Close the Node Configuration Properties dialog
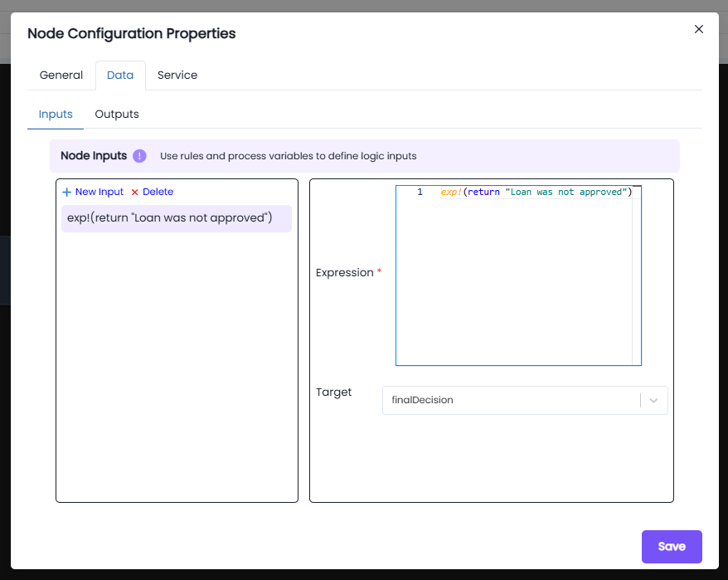Viewport: 728px width, 580px height. pos(699,29)
